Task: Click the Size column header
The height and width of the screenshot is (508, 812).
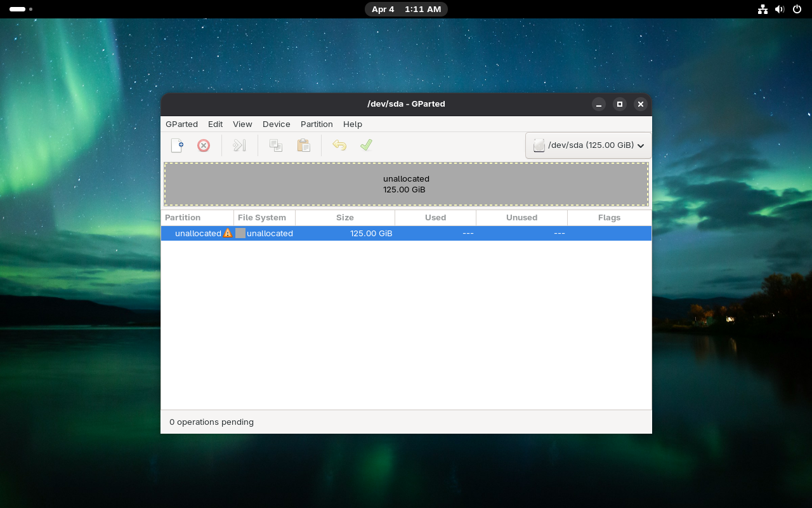Action: tap(344, 218)
